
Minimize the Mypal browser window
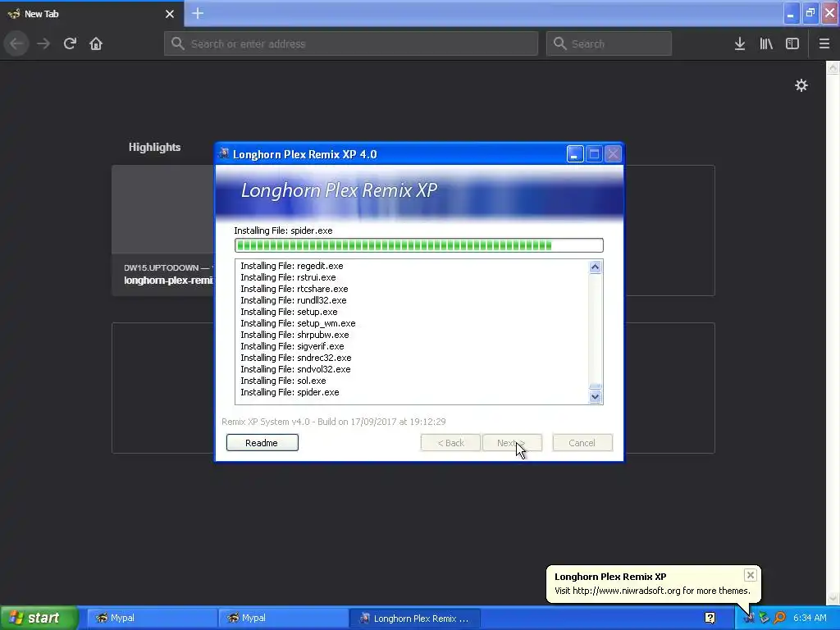tap(791, 13)
